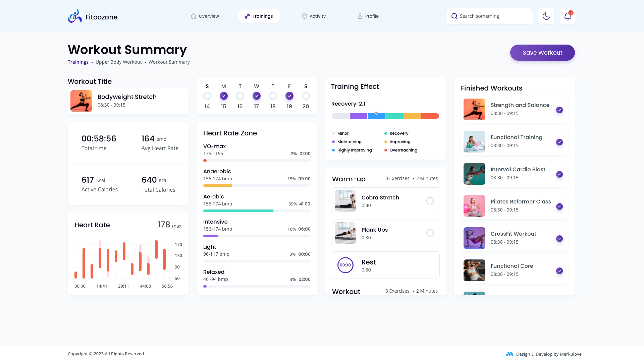This screenshot has width=644, height=362.
Task: Select the Overview home icon
Action: [x=193, y=16]
